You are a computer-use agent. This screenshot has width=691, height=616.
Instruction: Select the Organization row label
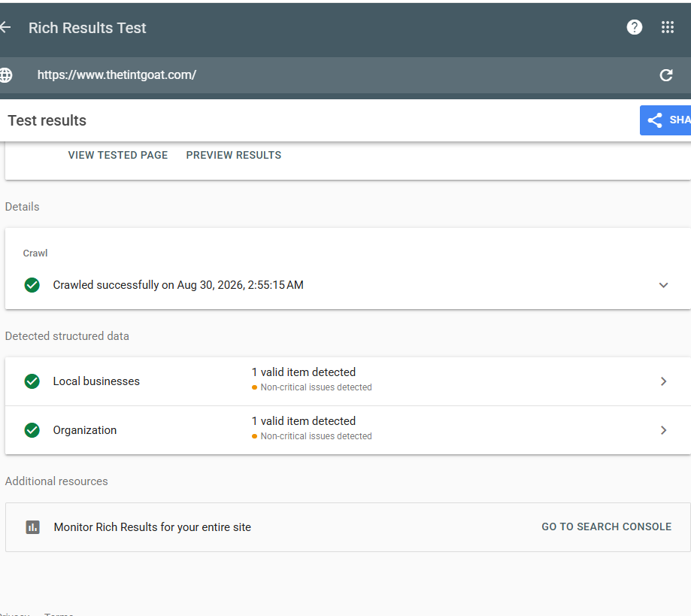point(85,430)
